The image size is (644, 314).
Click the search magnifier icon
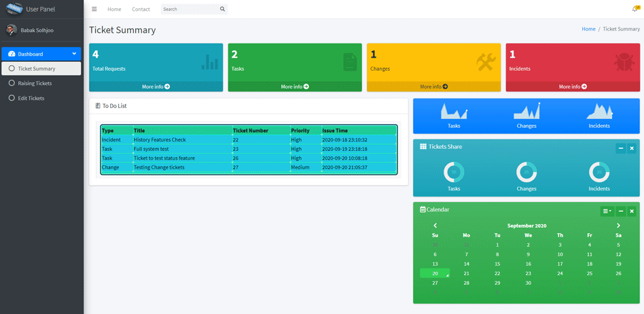point(222,10)
